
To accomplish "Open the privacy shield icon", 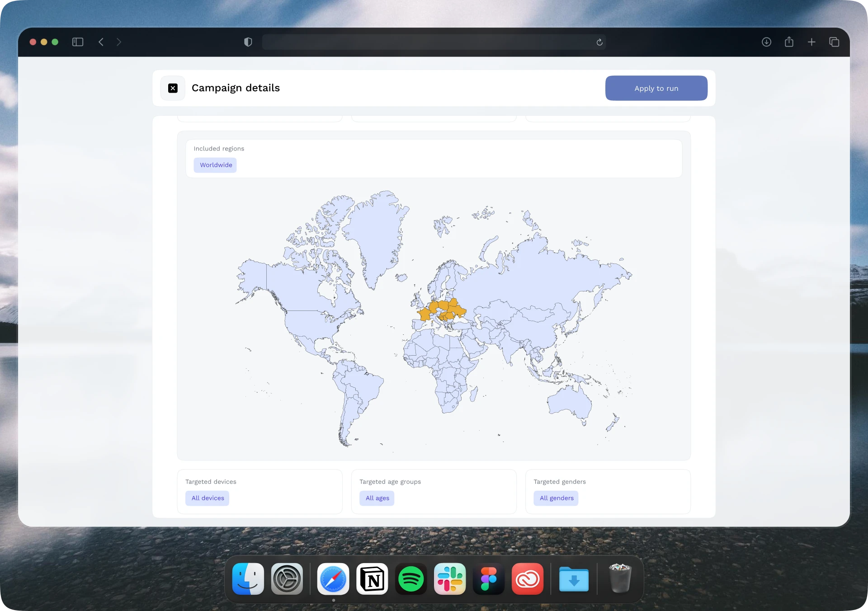I will [x=248, y=42].
